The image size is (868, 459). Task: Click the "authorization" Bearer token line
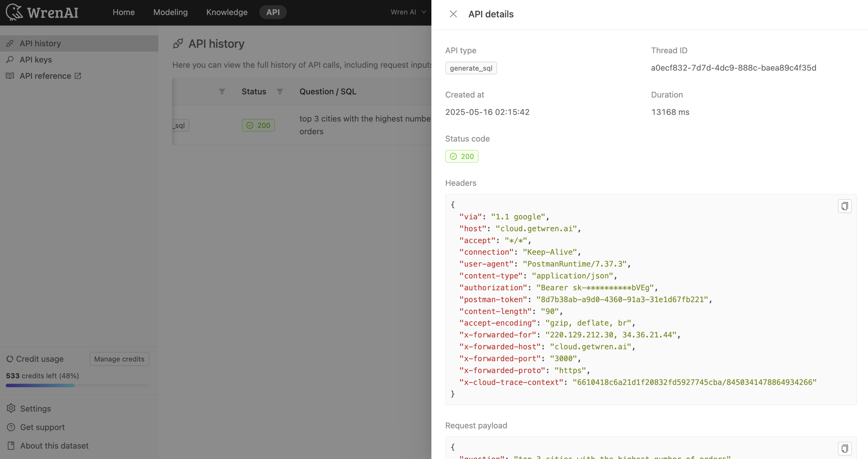coord(559,288)
